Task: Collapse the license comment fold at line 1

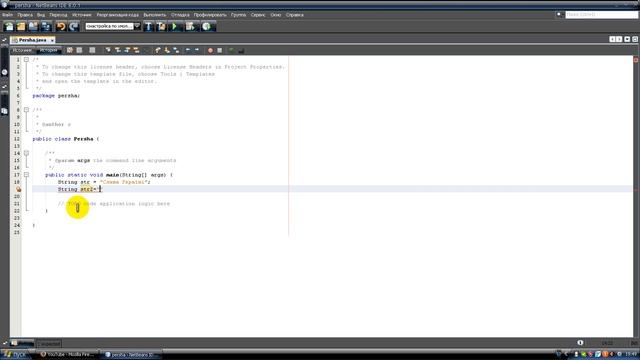Action: click(x=26, y=60)
